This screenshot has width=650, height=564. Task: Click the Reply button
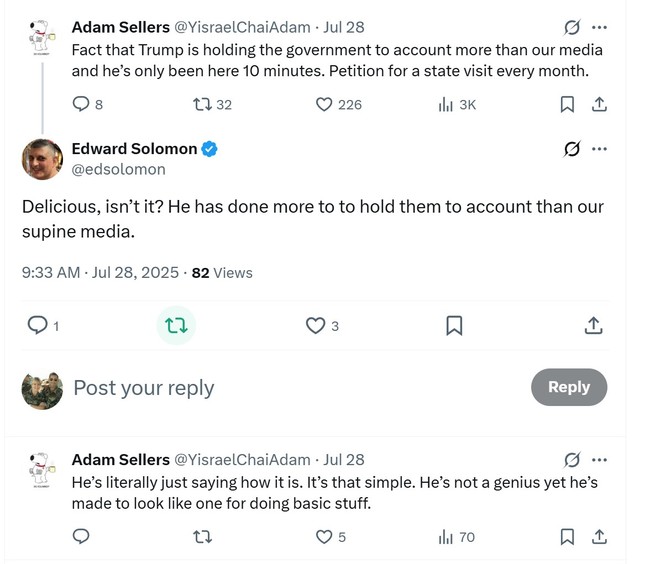(x=568, y=387)
